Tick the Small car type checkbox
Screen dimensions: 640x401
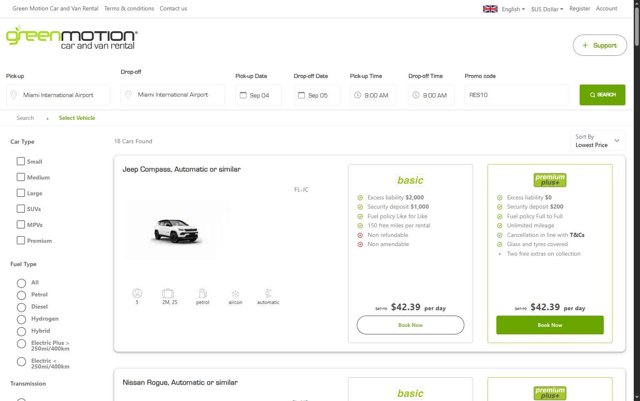tap(21, 161)
